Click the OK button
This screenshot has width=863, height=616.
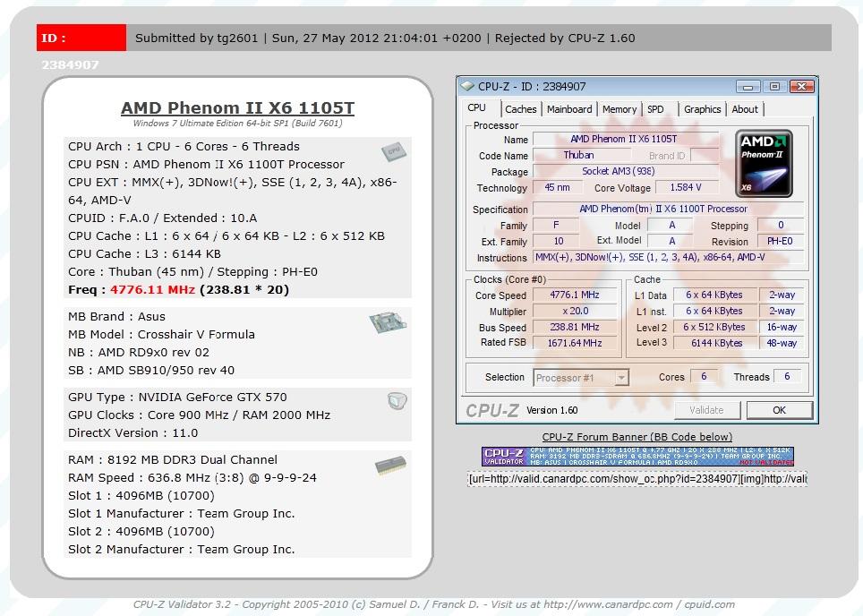[x=780, y=410]
